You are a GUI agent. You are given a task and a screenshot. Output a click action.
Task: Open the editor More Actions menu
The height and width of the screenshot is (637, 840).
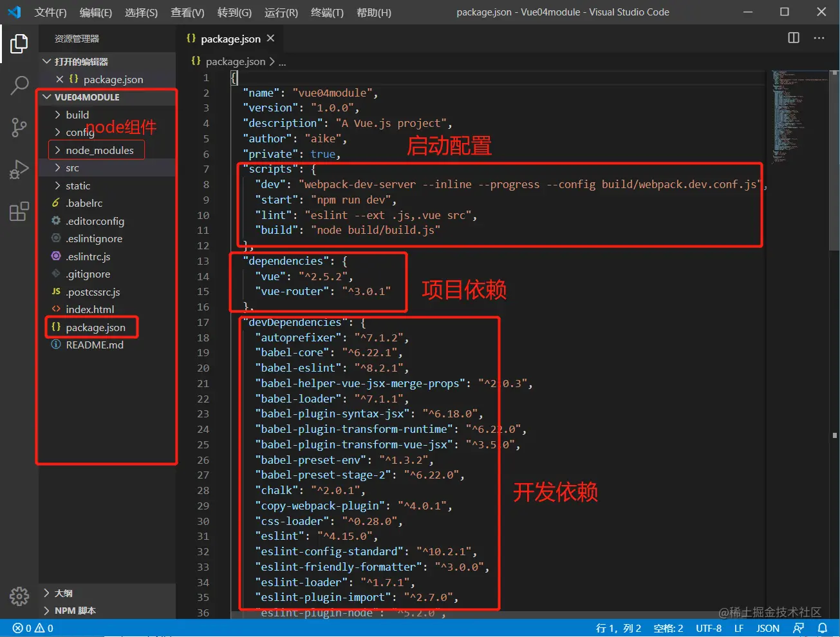tap(819, 38)
